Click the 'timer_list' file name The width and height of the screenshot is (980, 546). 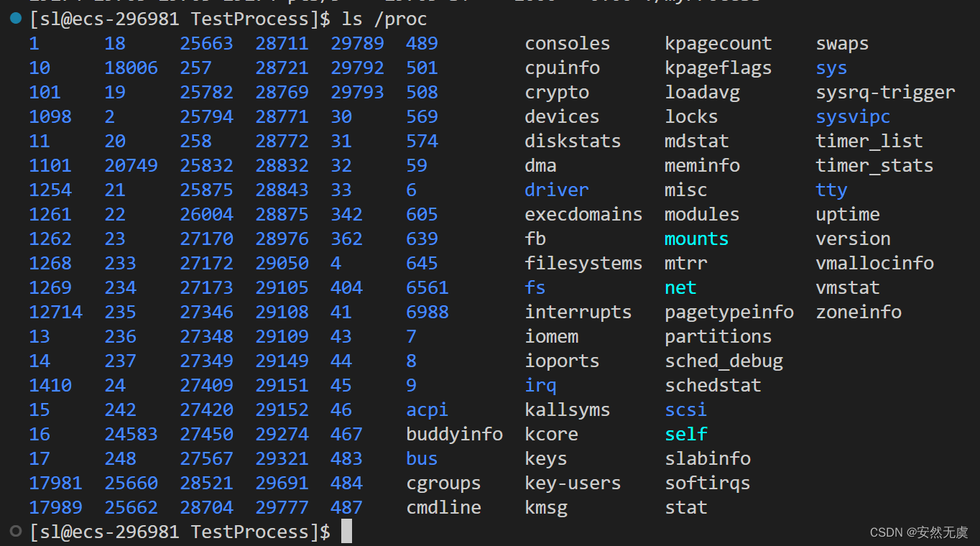coord(869,141)
